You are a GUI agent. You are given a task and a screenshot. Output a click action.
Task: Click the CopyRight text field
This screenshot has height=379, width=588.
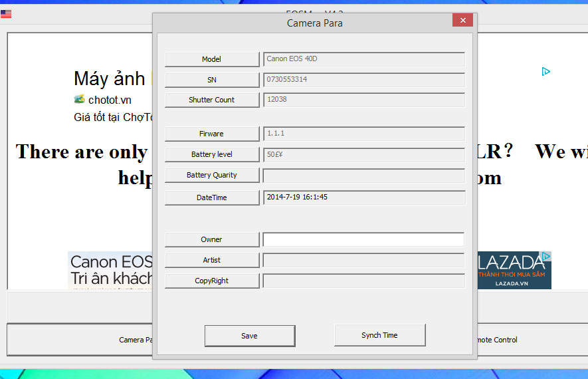click(x=363, y=281)
